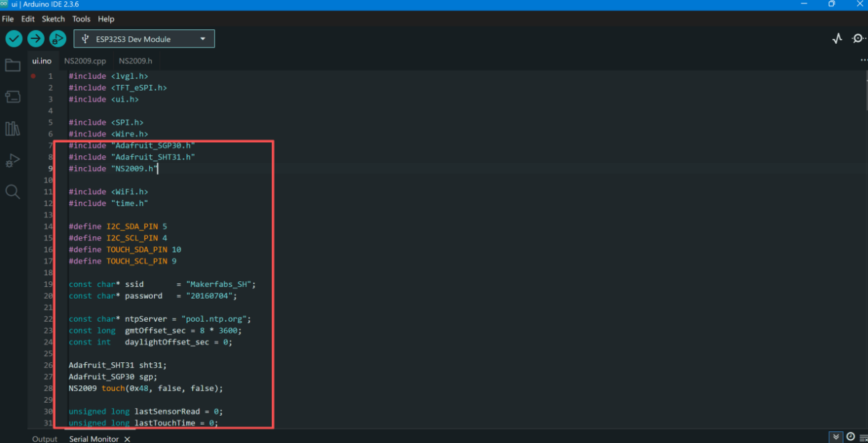Click the lastSensorRead declaration line
The image size is (868, 443).
tap(146, 411)
